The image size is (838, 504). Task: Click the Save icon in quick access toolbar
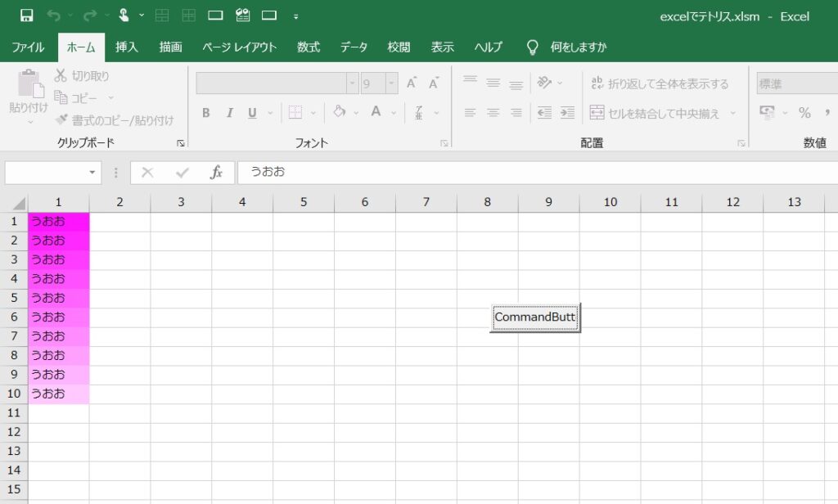[x=27, y=16]
